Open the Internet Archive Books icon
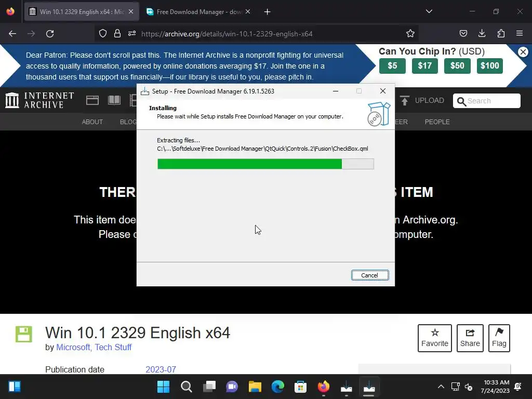Viewport: 532px width, 399px height. pos(114,100)
